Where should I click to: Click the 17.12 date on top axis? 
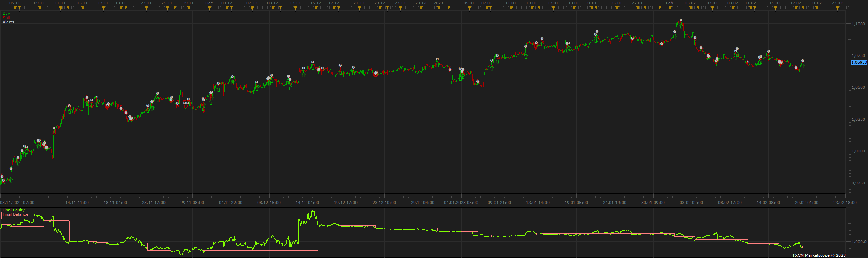pos(334,3)
